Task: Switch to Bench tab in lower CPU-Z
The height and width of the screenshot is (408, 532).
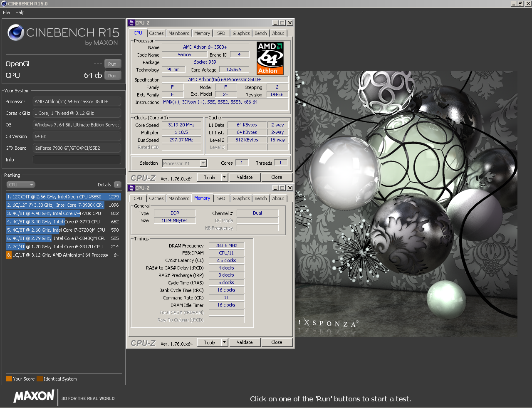Action: click(261, 198)
